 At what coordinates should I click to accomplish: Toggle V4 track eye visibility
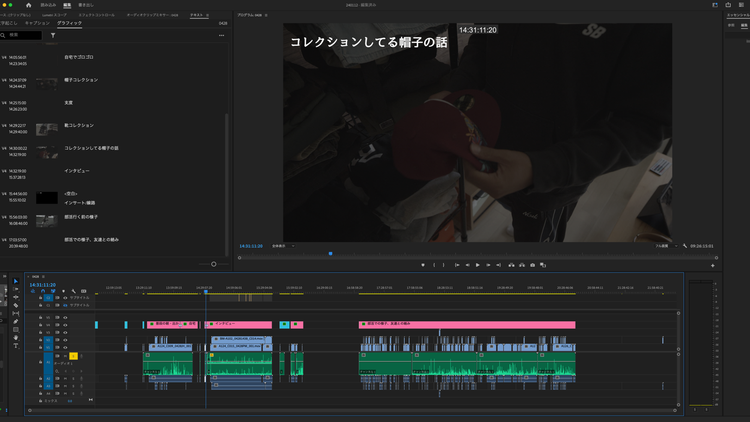coord(65,325)
